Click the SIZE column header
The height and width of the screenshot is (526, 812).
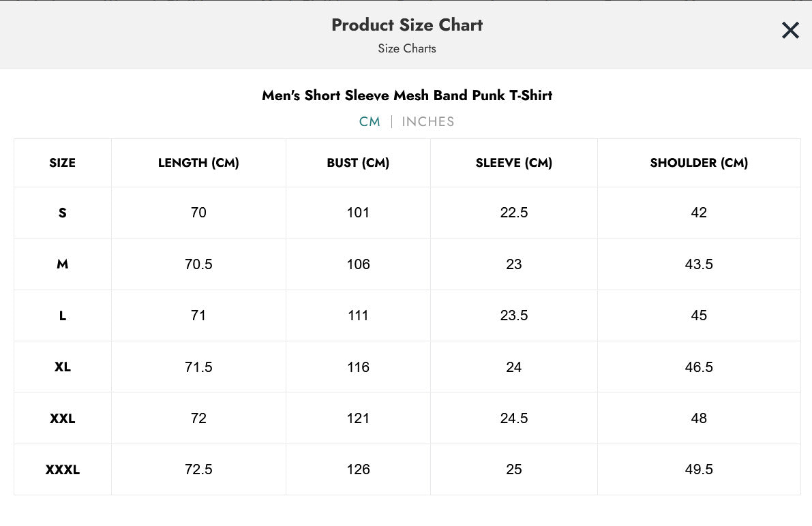pos(62,163)
